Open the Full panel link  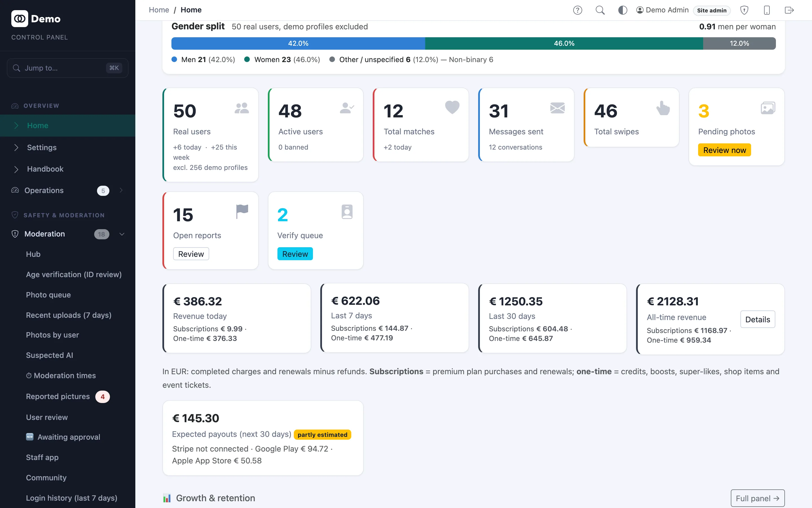pos(757,498)
